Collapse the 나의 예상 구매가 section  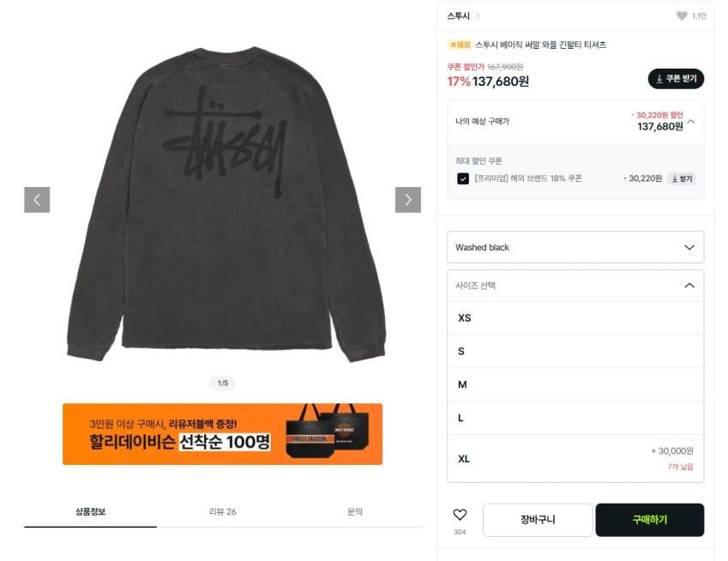click(691, 122)
